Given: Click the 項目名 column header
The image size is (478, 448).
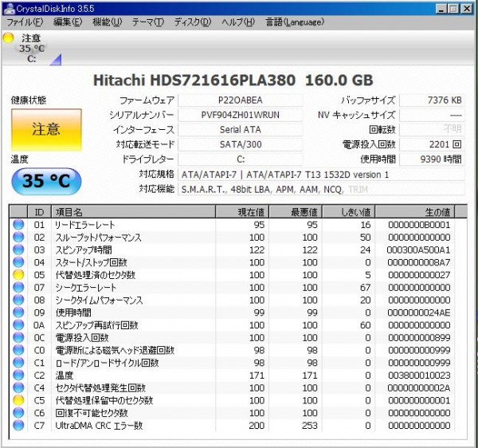Looking at the screenshot, I should 134,212.
